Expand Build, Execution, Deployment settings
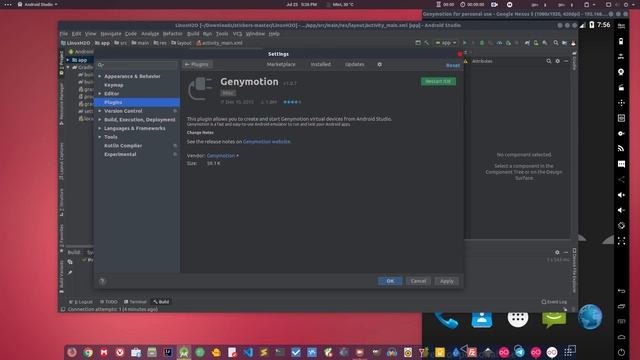The width and height of the screenshot is (640, 360). pyautogui.click(x=100, y=120)
